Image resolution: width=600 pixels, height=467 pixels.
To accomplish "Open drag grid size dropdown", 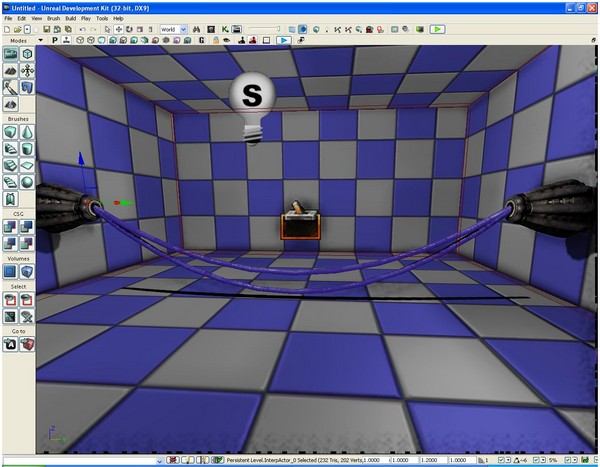I will pos(508,460).
